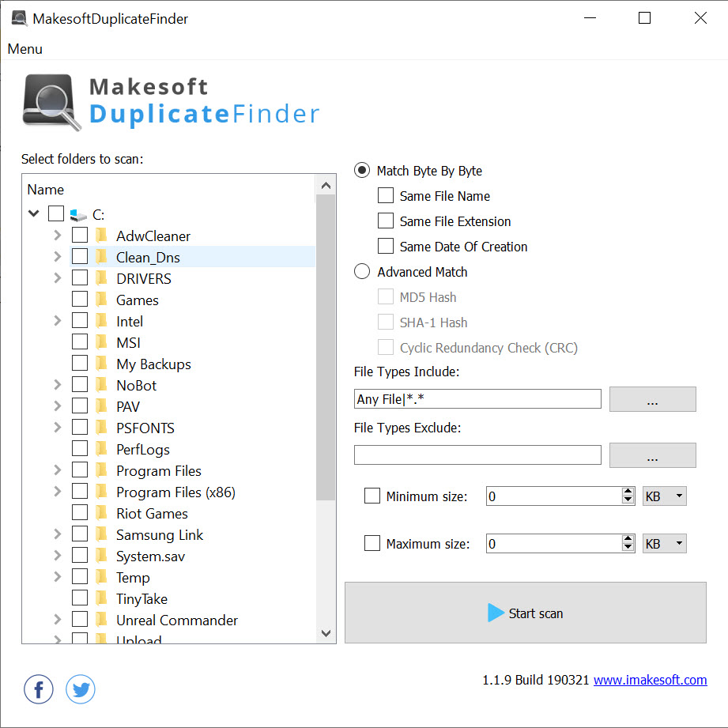Click folder list scrollbar down arrow
Screen dimensions: 728x728
(x=326, y=633)
